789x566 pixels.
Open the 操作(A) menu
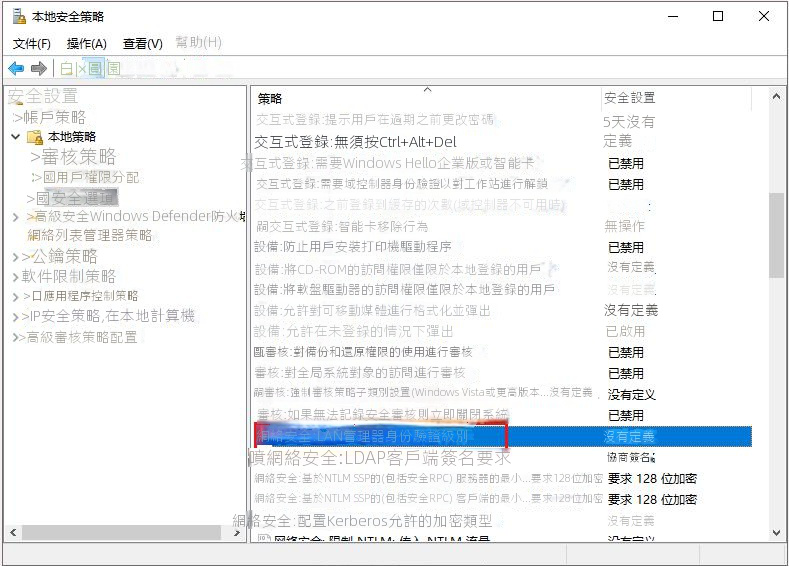pyautogui.click(x=87, y=44)
